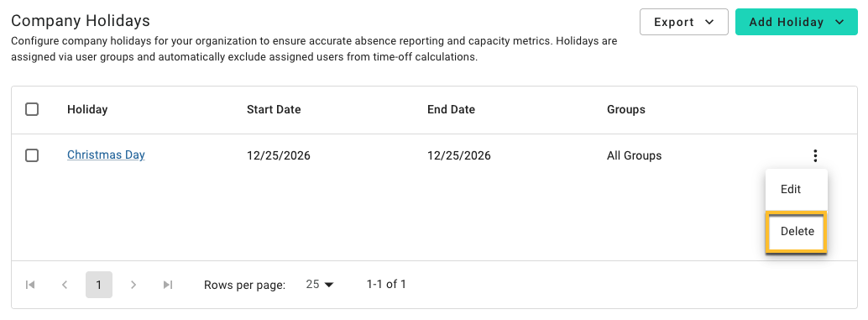Open the Christmas Day holiday link
Image resolution: width=868 pixels, height=320 pixels.
106,155
